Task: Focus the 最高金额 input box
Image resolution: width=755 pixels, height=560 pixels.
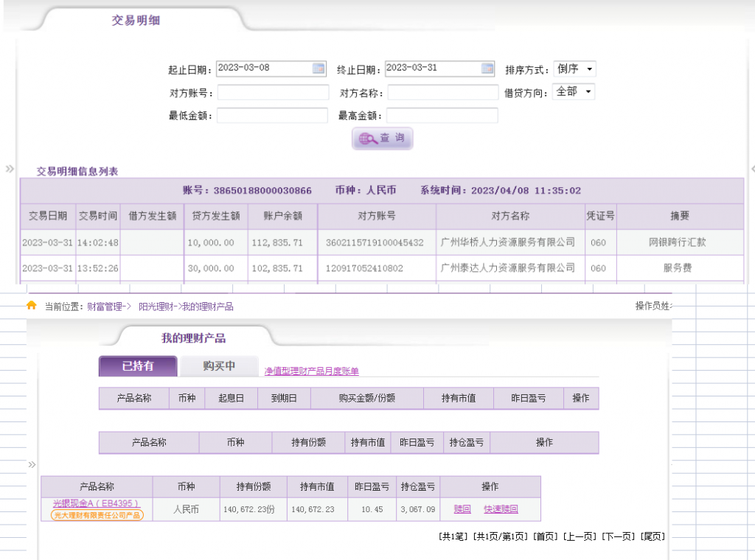Action: tap(442, 116)
